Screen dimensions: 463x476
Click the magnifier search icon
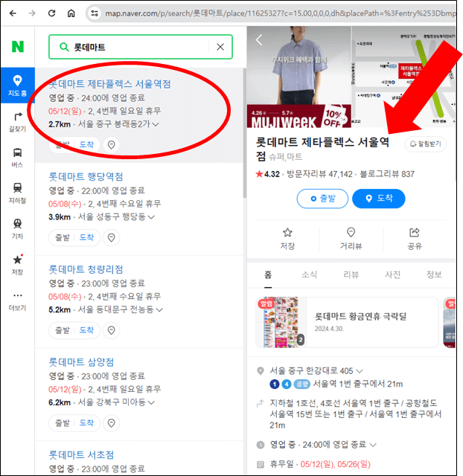(x=64, y=47)
